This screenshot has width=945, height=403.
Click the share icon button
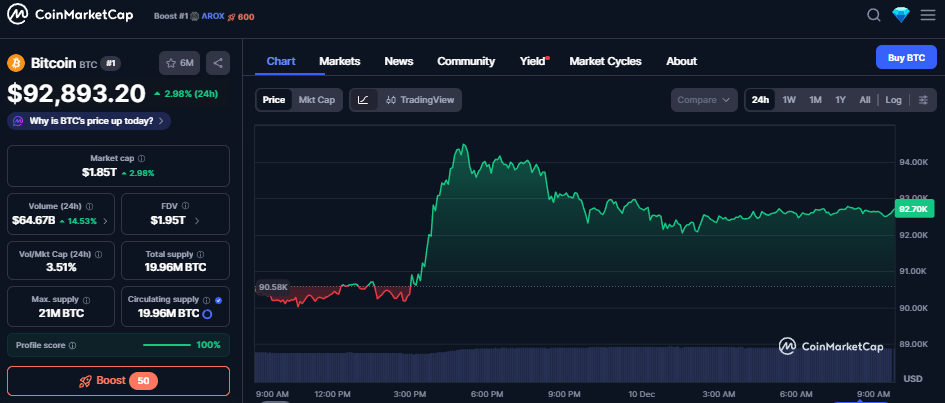[x=218, y=63]
